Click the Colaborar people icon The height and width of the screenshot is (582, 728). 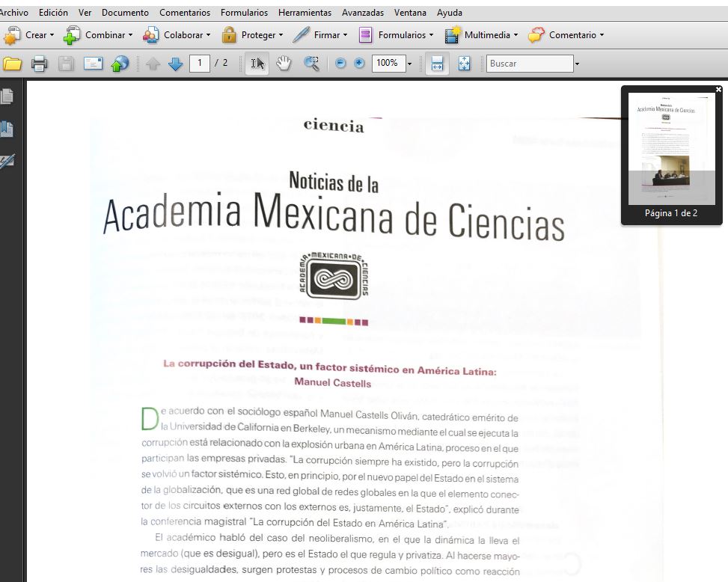[x=150, y=35]
